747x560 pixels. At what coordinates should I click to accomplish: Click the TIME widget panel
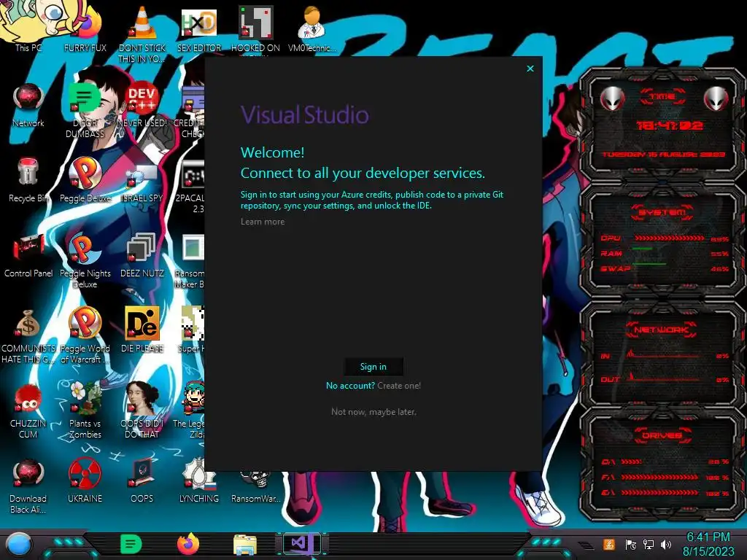(x=662, y=125)
